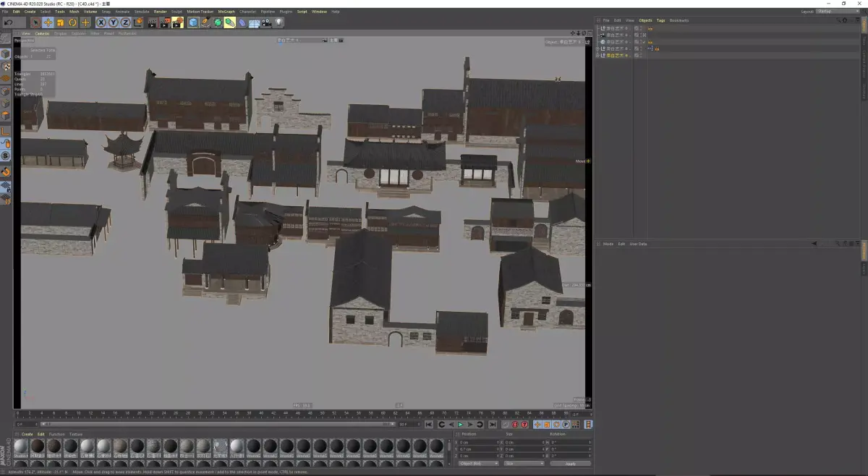Switch to Texture mode
The image size is (868, 476).
[6, 66]
